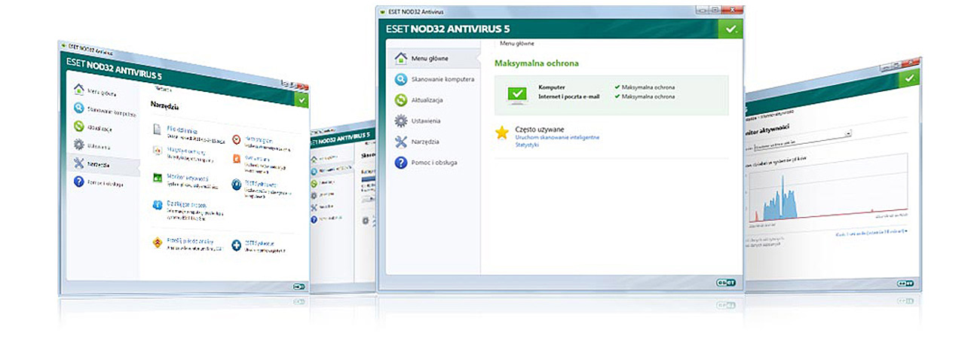980x339 pixels.
Task: Click the ESET logo in the right window footer
Action: 905,282
